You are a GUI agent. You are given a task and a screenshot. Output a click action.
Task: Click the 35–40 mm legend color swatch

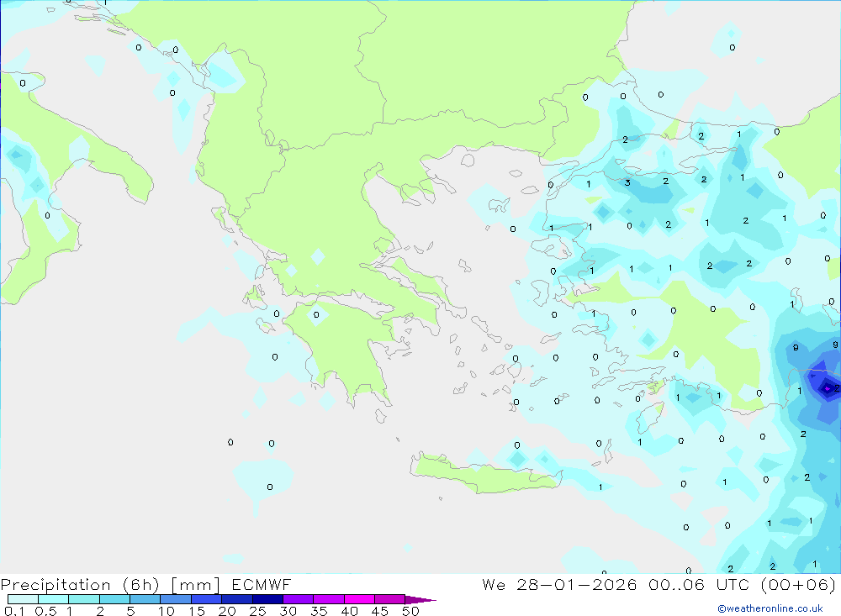click(x=328, y=599)
